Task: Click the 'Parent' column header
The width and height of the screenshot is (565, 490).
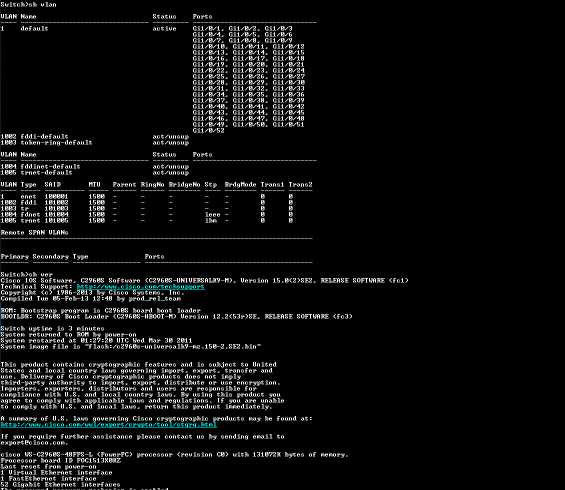Action: pos(124,184)
